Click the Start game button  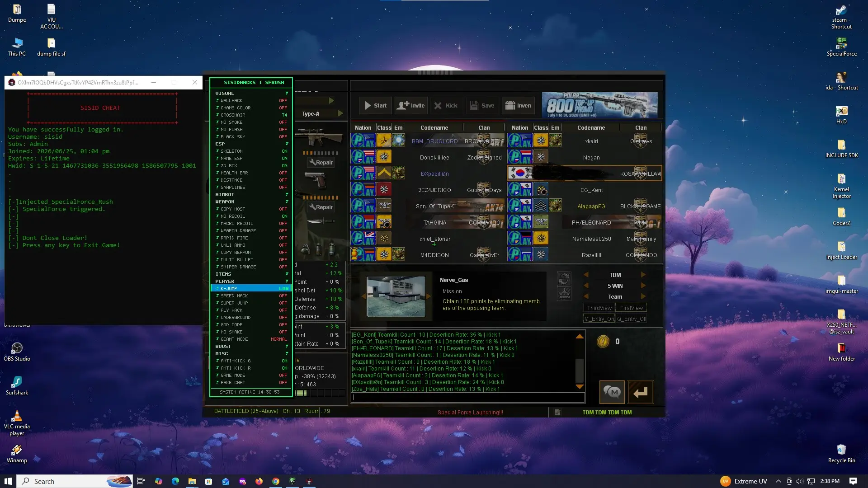click(376, 106)
